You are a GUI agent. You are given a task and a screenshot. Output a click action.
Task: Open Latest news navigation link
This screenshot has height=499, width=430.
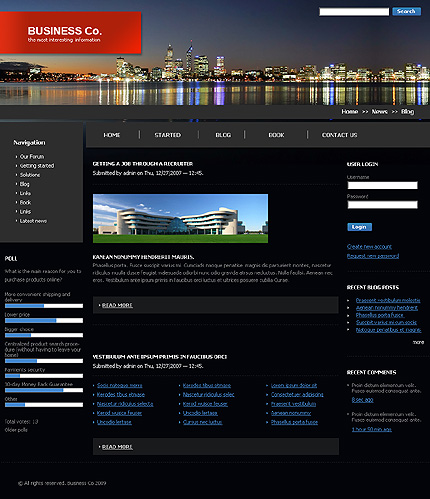(33, 221)
